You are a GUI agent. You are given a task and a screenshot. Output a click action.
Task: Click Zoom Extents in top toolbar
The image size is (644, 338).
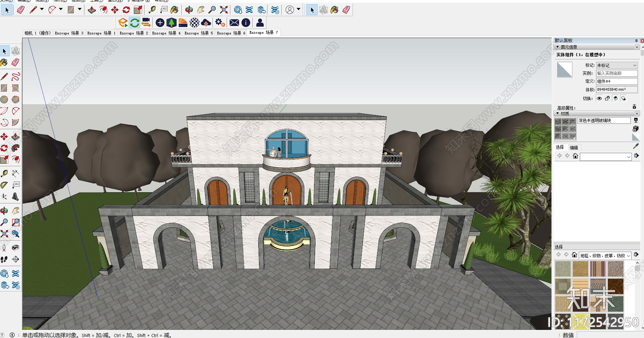pos(224,10)
